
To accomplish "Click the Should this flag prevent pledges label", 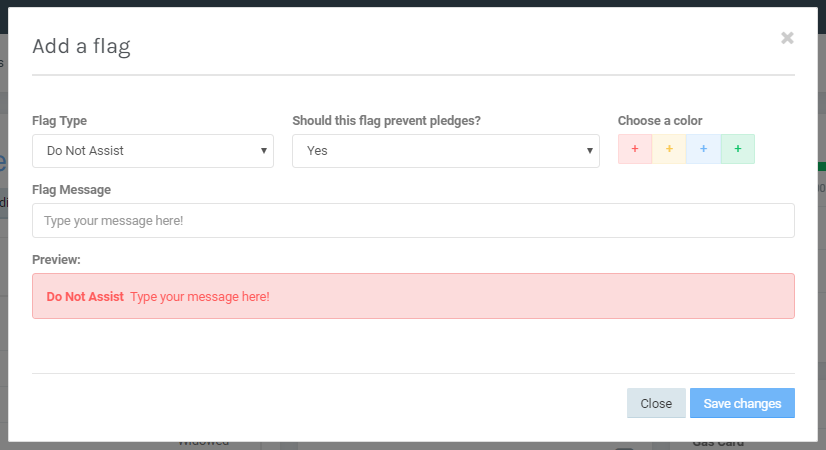I will pos(386,121).
